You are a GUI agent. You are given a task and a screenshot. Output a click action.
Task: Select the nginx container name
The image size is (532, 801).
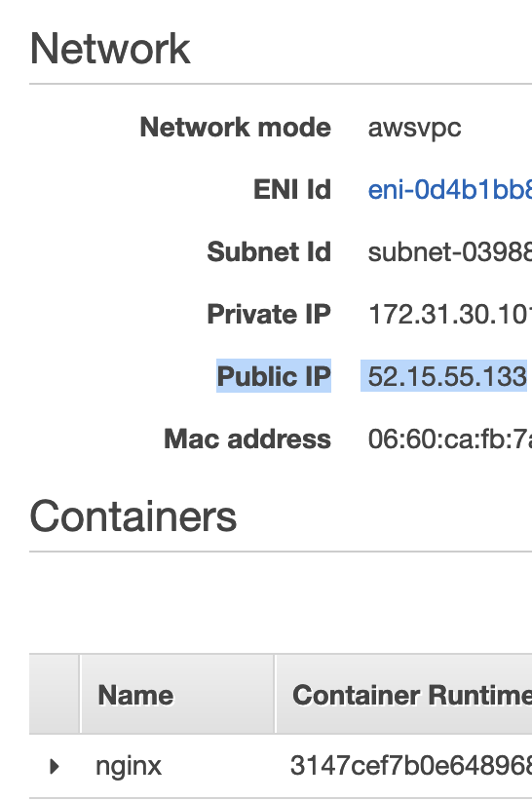pos(129,766)
